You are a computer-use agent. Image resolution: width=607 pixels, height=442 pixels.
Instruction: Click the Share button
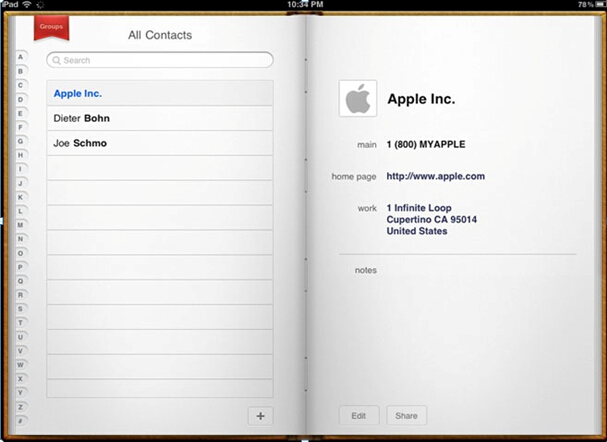point(406,416)
